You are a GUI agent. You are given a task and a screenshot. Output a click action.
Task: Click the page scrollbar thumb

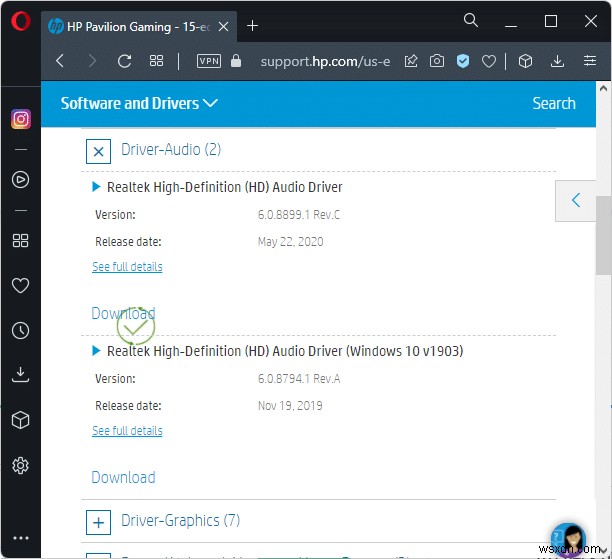point(603,235)
